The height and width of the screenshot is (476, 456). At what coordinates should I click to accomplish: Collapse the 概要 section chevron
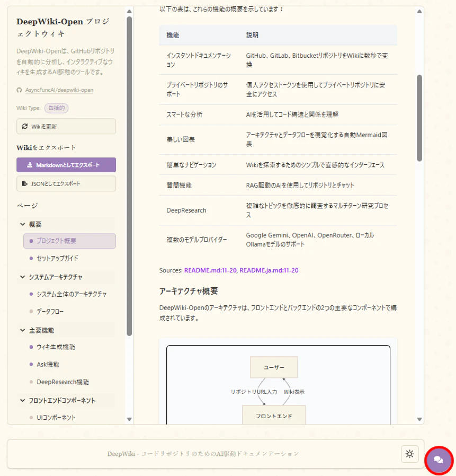pyautogui.click(x=22, y=224)
